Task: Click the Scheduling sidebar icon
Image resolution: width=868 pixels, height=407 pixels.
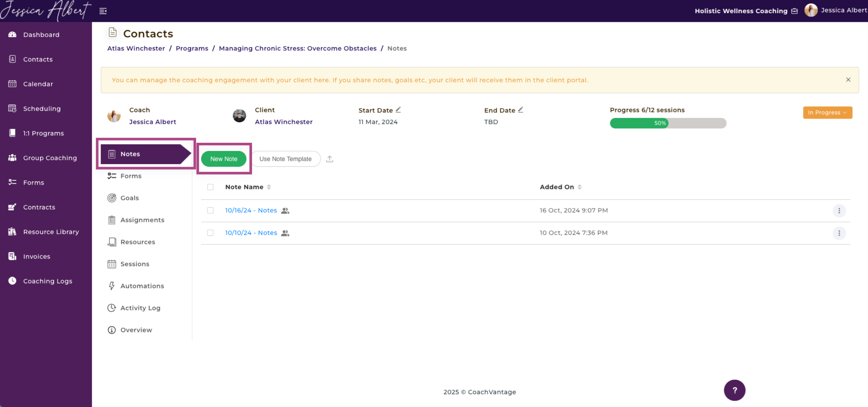Action: [13, 108]
